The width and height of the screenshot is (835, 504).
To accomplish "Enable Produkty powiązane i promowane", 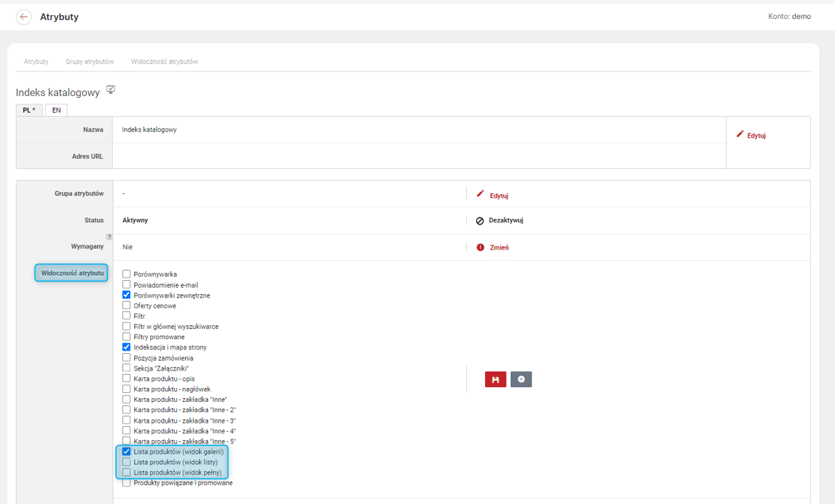I will pyautogui.click(x=127, y=483).
